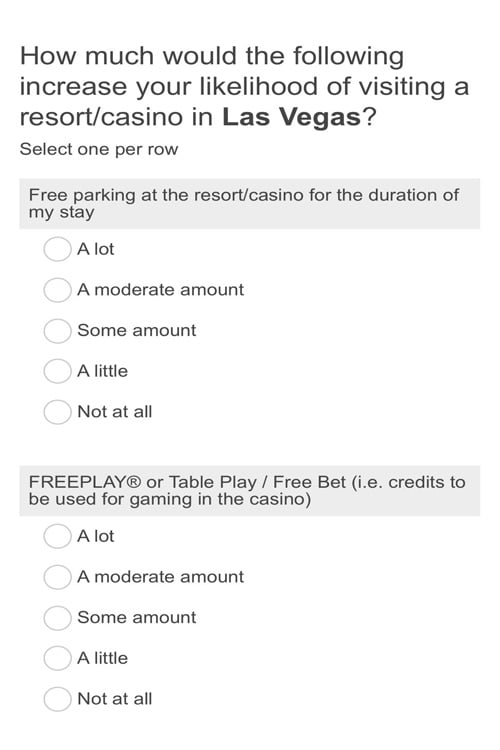Select 'A lot' for FREEPLAY credits
500x750 pixels.
pos(57,536)
